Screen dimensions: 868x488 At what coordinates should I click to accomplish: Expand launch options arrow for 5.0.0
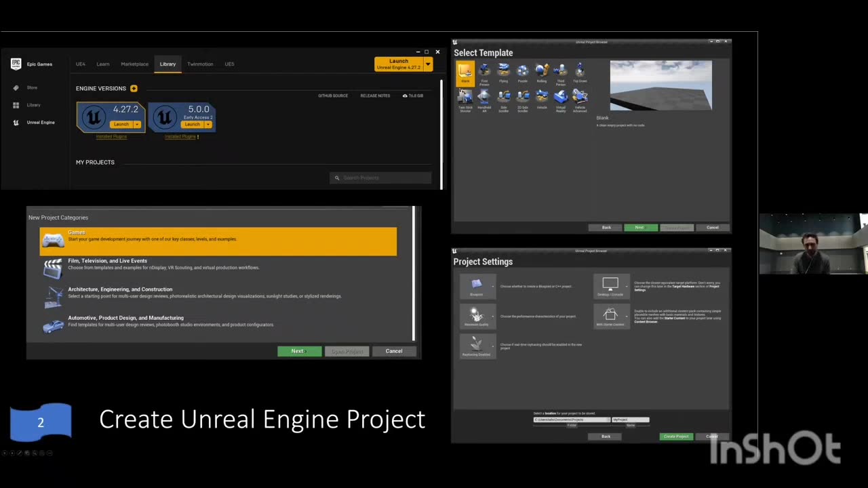tap(208, 124)
